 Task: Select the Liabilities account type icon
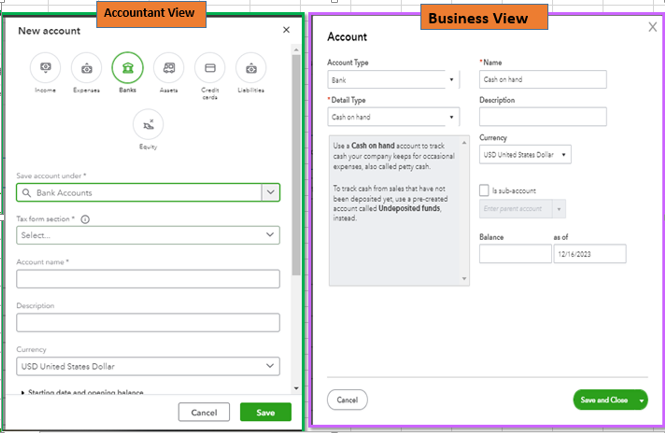tap(251, 68)
